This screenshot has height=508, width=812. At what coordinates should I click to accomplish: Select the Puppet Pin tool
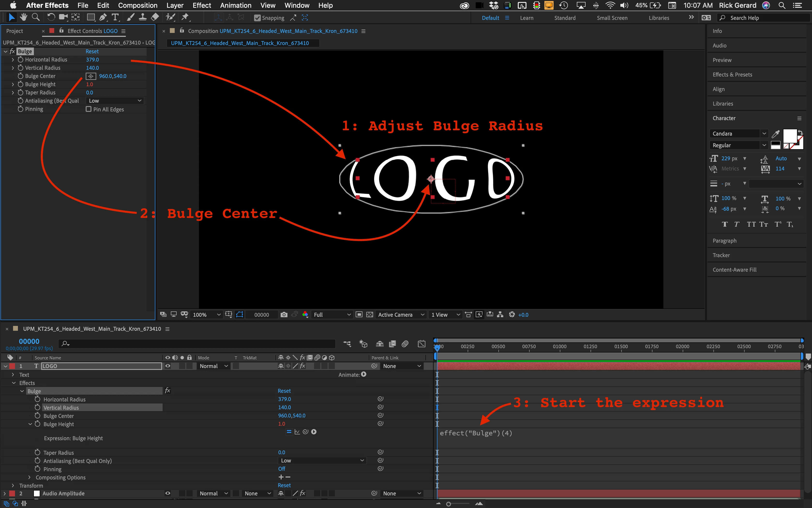click(x=185, y=17)
